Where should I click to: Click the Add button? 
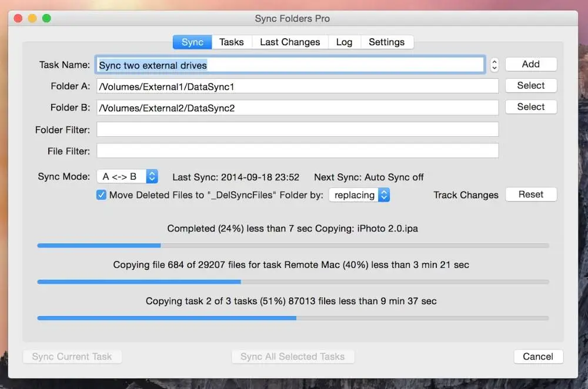530,64
